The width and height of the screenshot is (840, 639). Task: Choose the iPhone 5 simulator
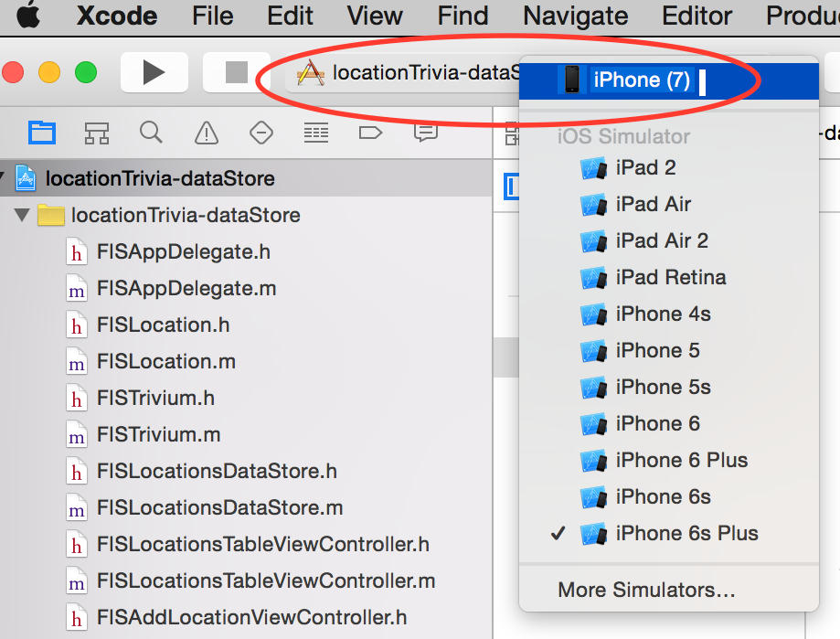point(668,350)
